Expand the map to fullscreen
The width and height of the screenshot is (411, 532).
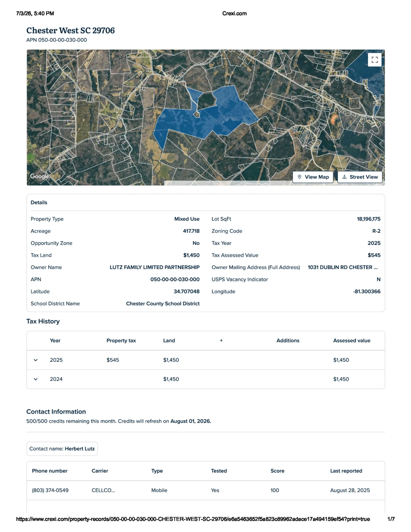[374, 60]
